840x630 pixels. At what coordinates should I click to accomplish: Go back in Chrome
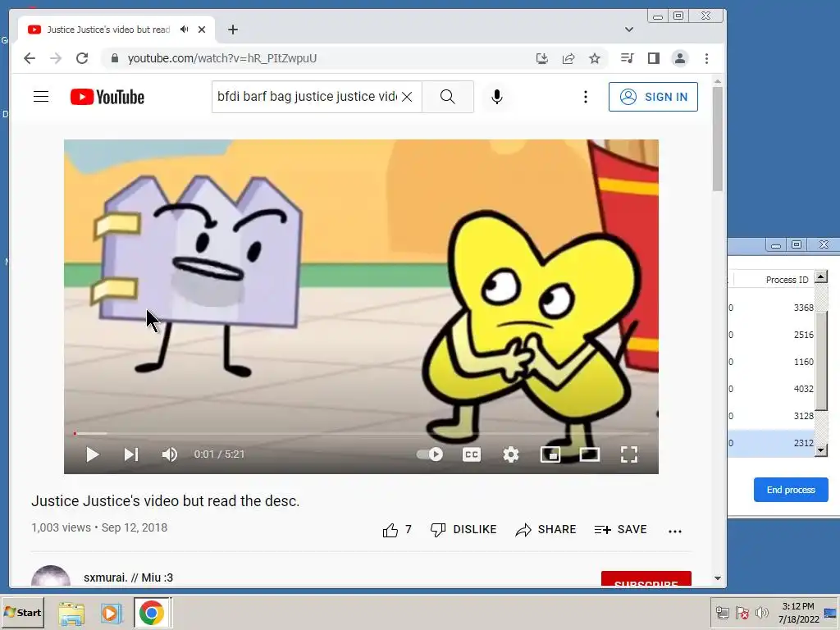pos(30,58)
